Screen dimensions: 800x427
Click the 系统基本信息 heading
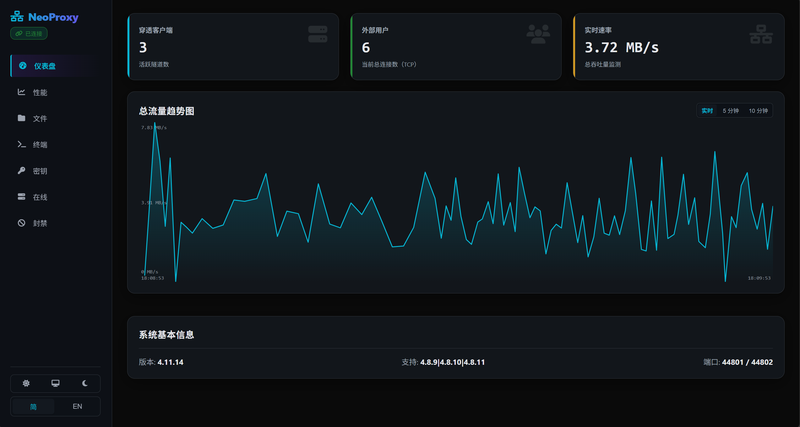166,335
